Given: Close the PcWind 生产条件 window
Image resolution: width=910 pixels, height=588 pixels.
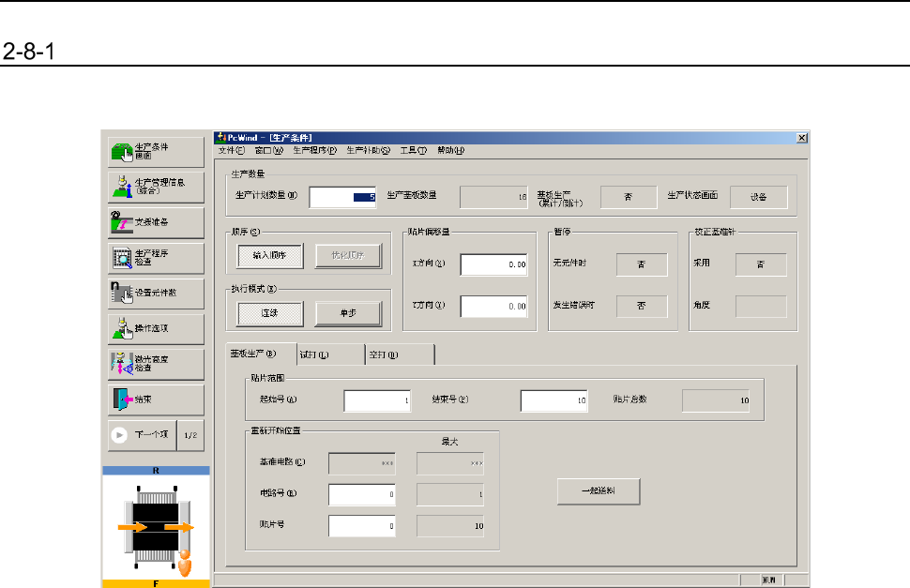Looking at the screenshot, I should click(801, 138).
